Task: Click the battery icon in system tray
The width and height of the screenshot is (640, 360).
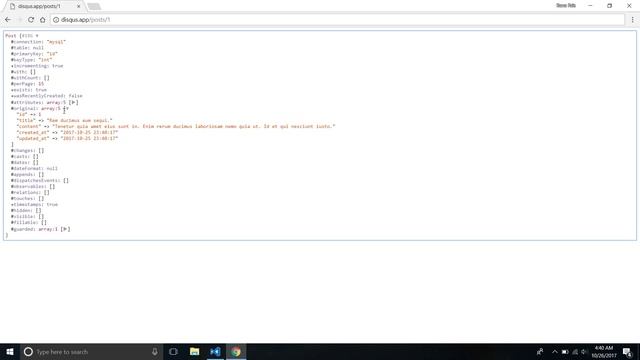Action: pos(565,352)
